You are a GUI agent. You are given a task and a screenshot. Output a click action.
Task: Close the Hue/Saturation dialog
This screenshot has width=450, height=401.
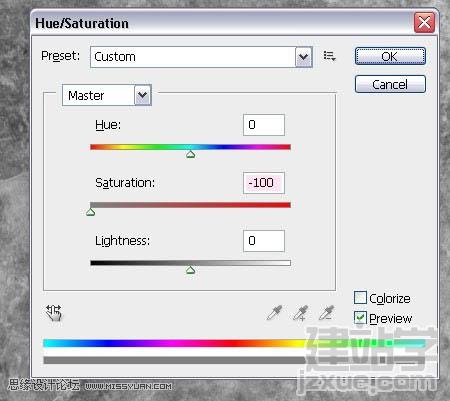[424, 23]
